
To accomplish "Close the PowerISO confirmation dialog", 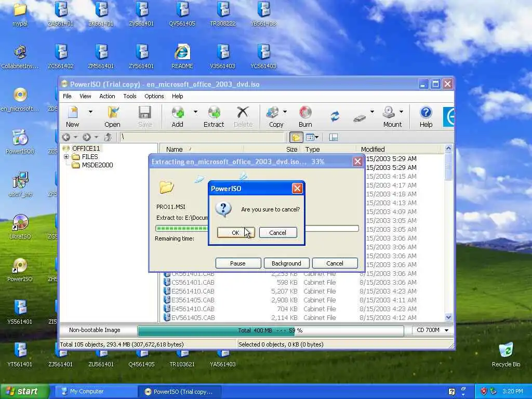I will (297, 188).
